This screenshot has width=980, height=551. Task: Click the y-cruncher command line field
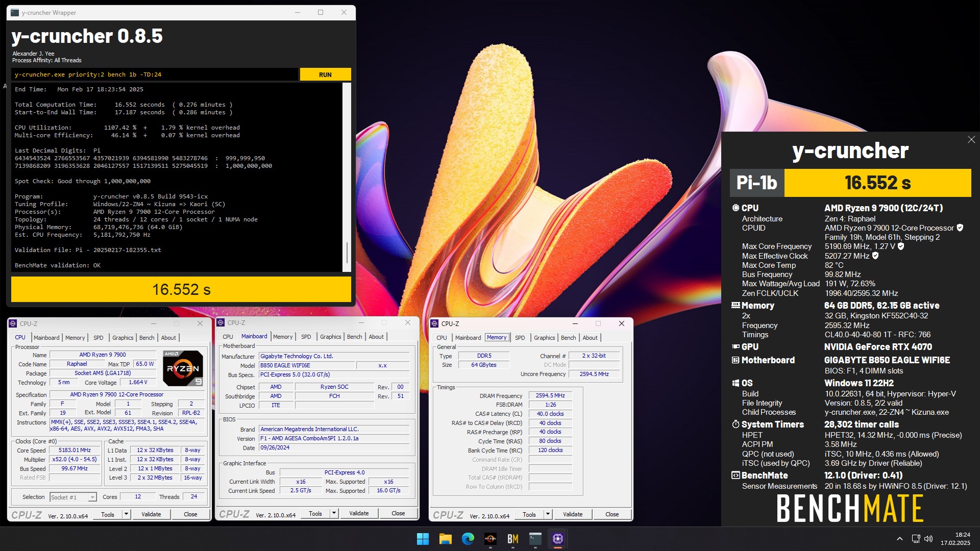[155, 74]
